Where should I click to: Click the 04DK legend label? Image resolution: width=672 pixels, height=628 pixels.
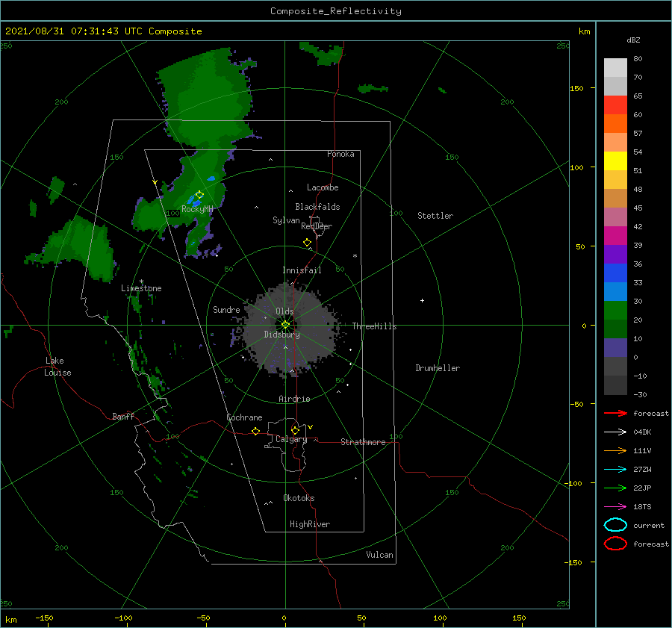[642, 432]
